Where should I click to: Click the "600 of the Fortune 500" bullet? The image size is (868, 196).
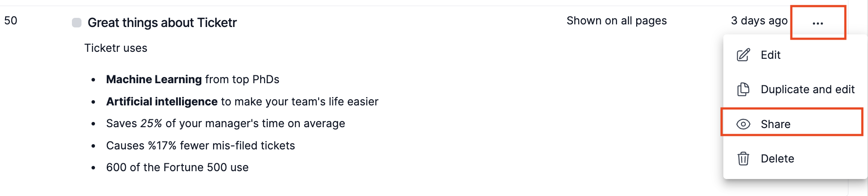click(x=177, y=167)
